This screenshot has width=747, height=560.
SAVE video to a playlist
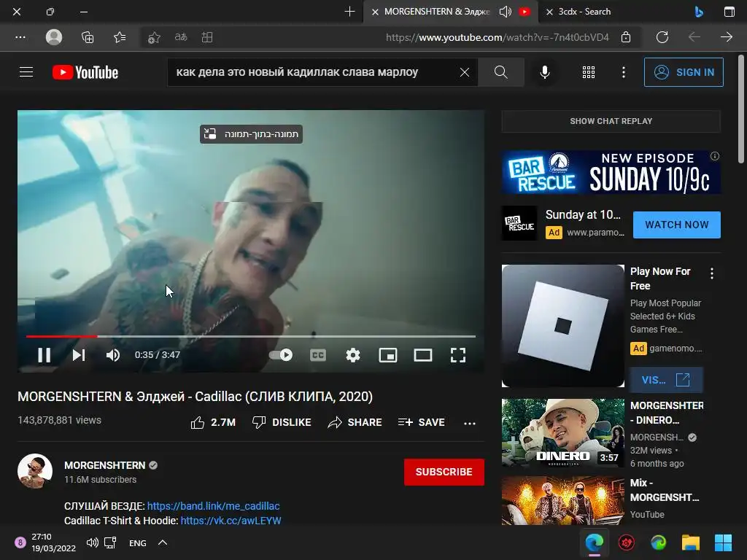[421, 422]
